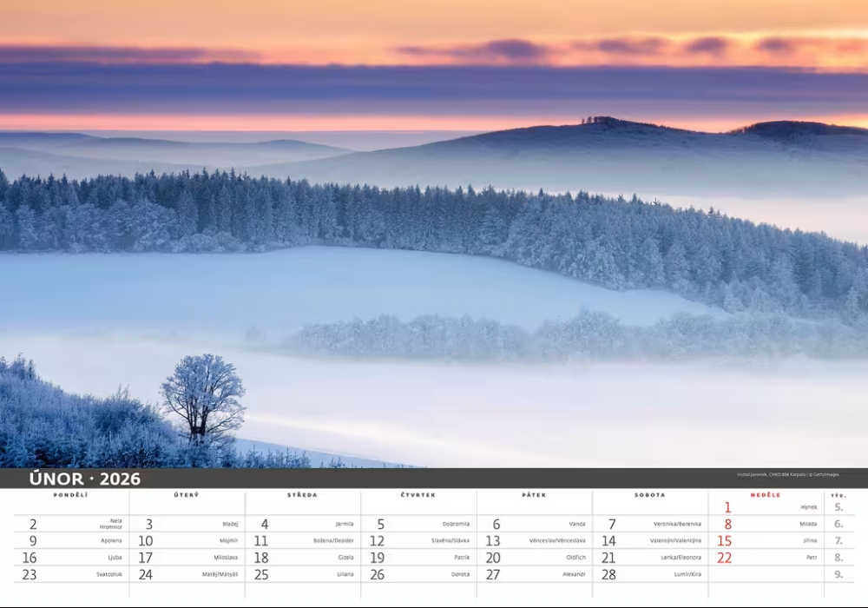Select date 5 for Dobromila
The width and height of the screenshot is (868, 608).
pyautogui.click(x=380, y=524)
